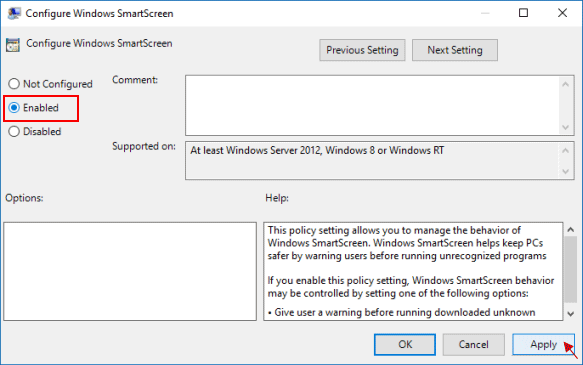The height and width of the screenshot is (365, 583).
Task: Maximize the Configure Windows SmartScreen window
Action: (x=524, y=13)
